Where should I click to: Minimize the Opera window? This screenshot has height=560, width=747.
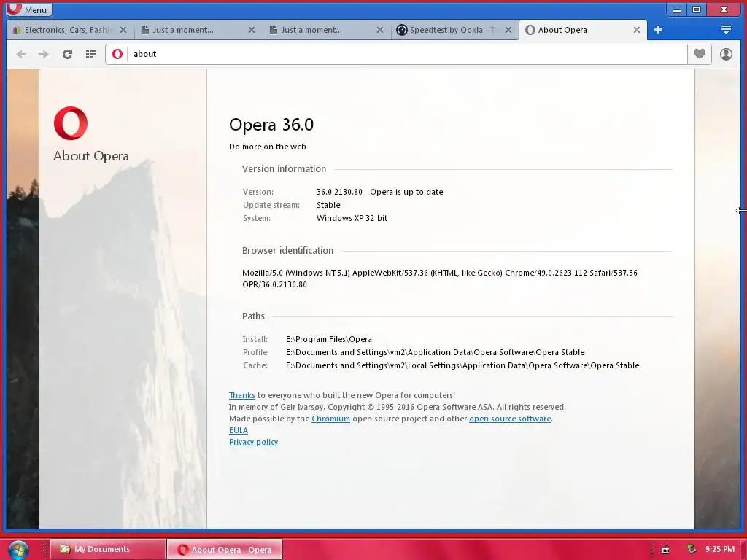676,9
